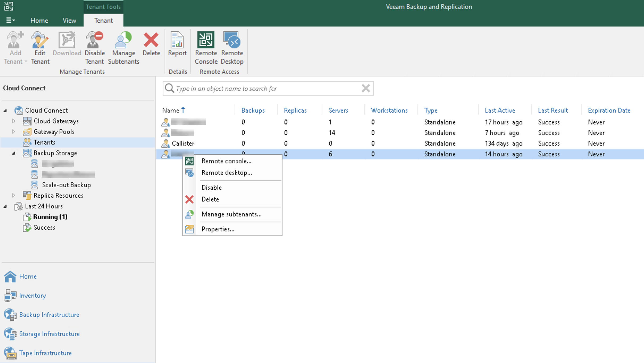Image resolution: width=644 pixels, height=363 pixels.
Task: Click the Callister tenant user icon
Action: [x=165, y=143]
